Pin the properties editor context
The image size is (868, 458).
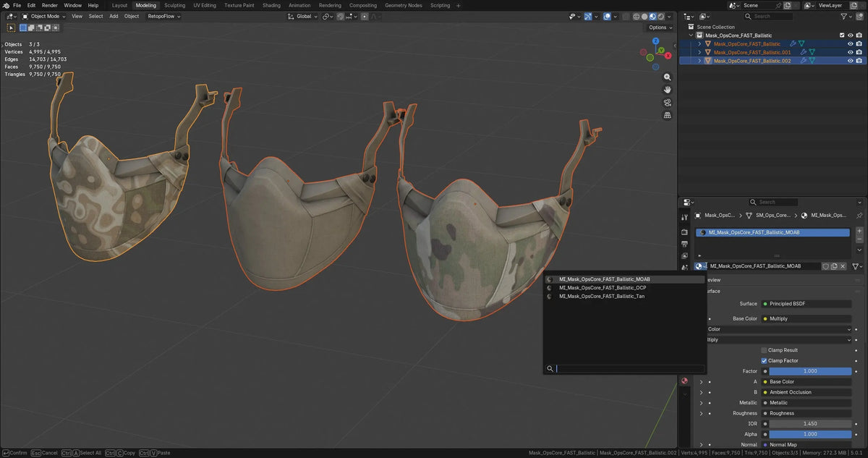859,215
